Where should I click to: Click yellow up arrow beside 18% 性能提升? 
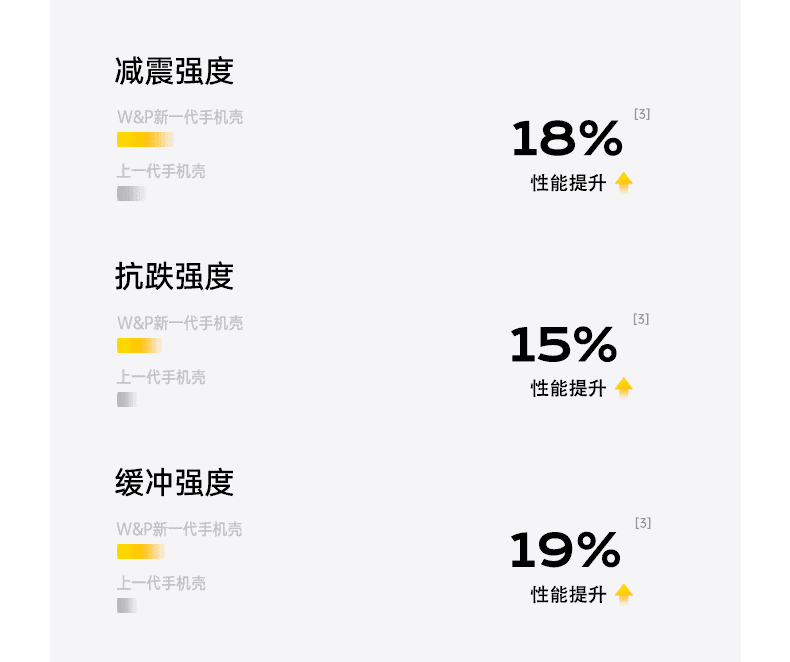click(x=624, y=183)
